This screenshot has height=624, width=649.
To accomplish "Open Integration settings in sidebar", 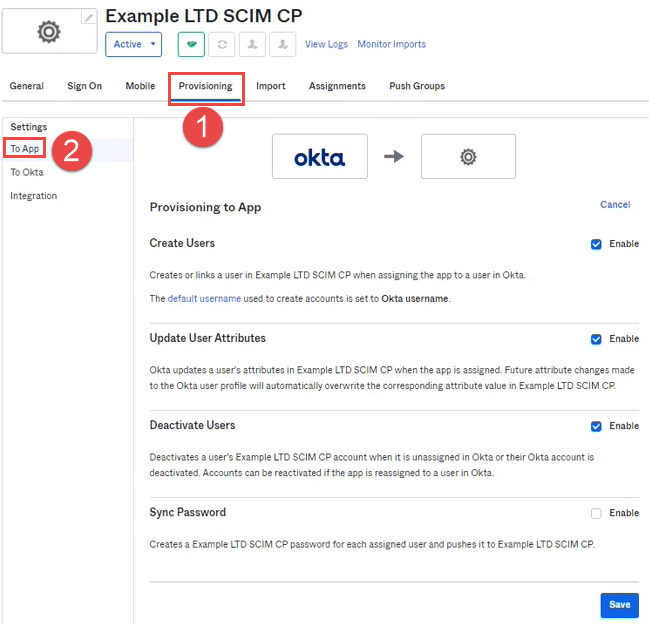I will coord(33,196).
